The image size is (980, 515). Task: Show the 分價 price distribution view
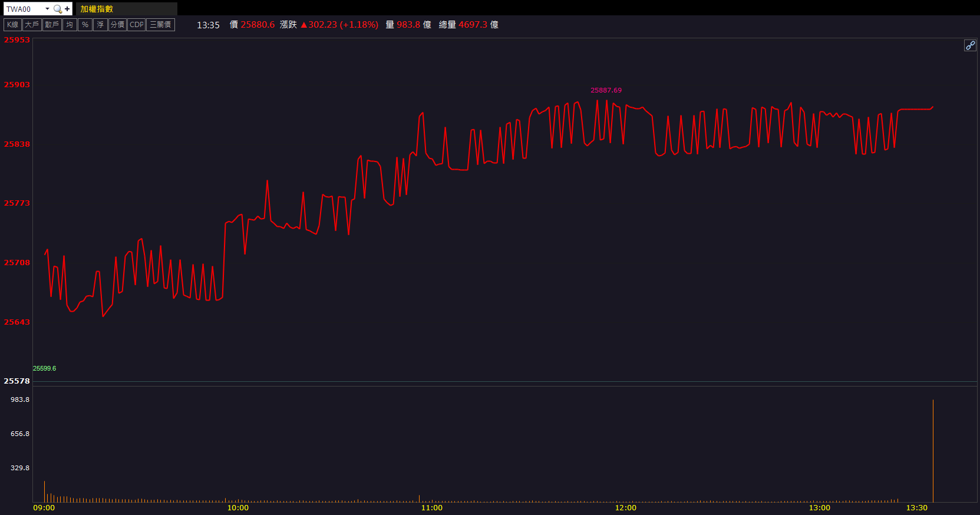click(x=117, y=25)
